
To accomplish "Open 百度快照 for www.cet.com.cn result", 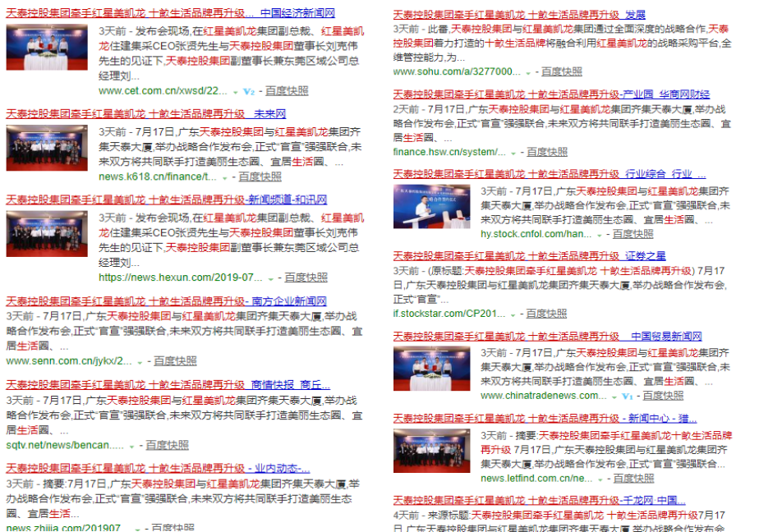I will click(x=287, y=91).
